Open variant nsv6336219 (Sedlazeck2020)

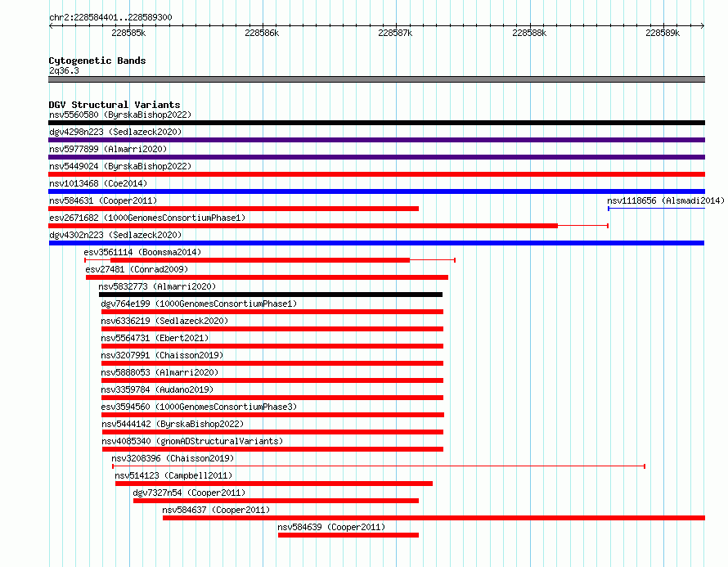tap(164, 321)
